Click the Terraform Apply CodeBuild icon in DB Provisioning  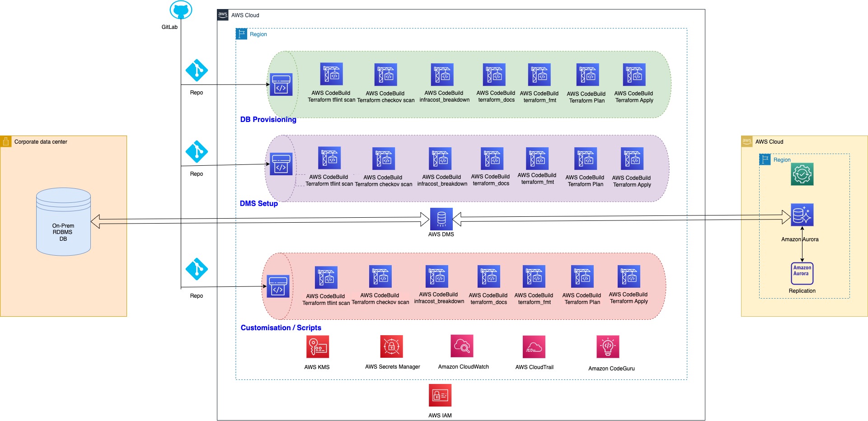click(x=634, y=75)
